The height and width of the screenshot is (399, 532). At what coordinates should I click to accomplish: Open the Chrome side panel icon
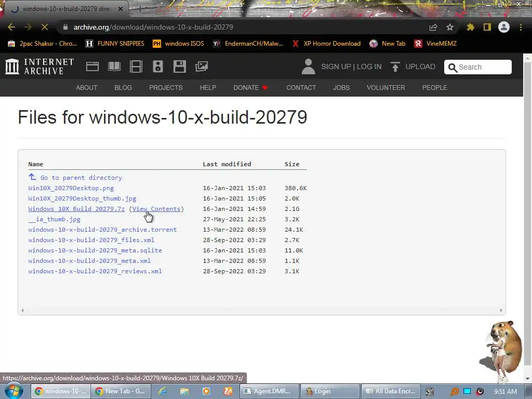pos(487,27)
